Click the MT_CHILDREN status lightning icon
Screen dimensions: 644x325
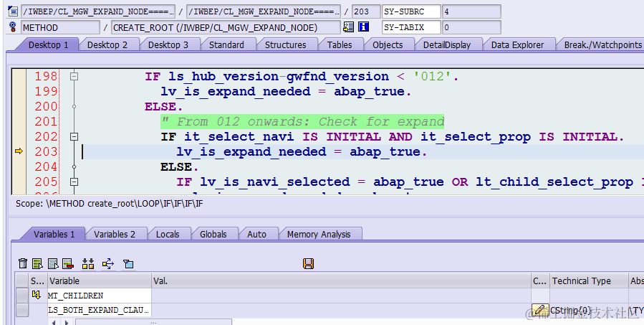tap(36, 295)
